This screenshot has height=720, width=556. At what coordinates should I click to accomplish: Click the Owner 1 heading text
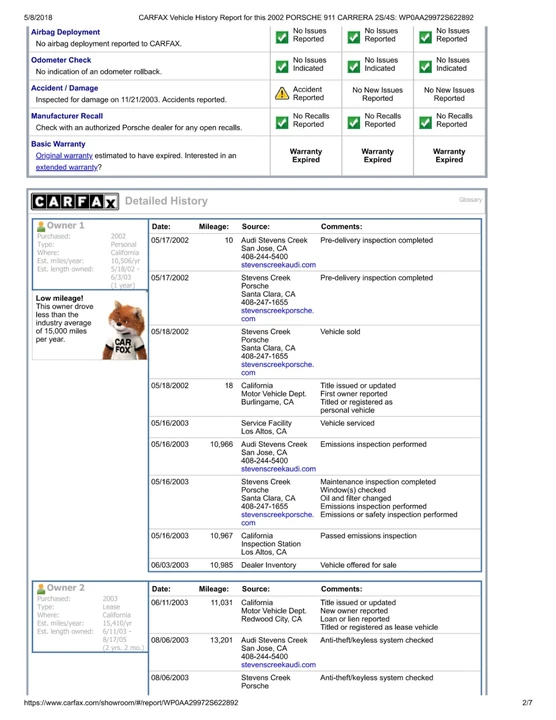click(x=65, y=225)
